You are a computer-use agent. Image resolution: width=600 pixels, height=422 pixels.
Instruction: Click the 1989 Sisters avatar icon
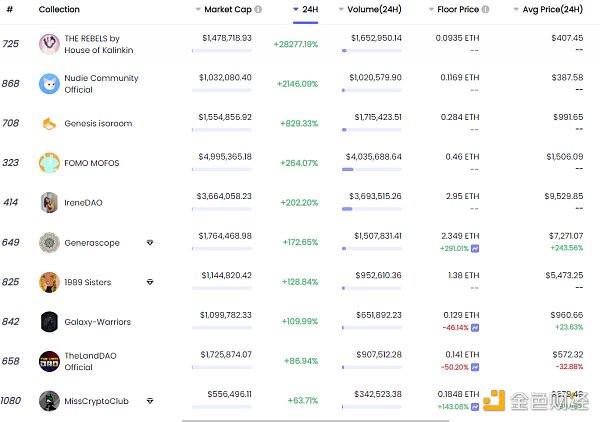tap(49, 282)
